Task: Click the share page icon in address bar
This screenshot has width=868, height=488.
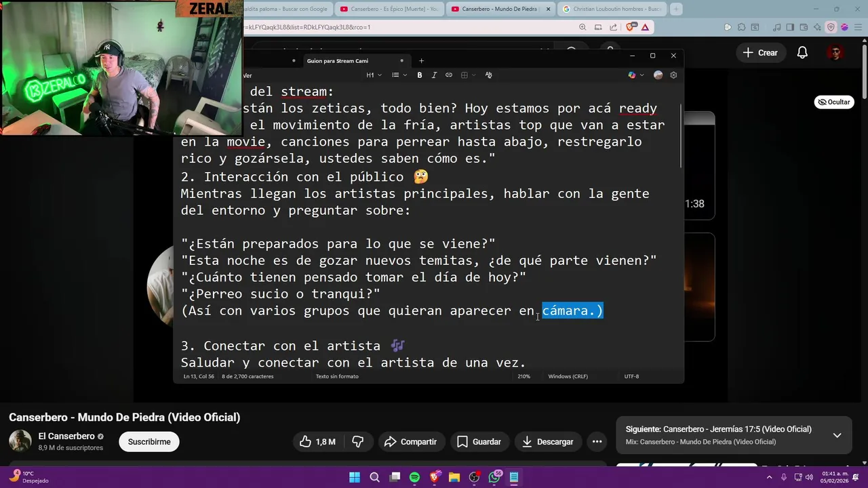Action: [614, 27]
